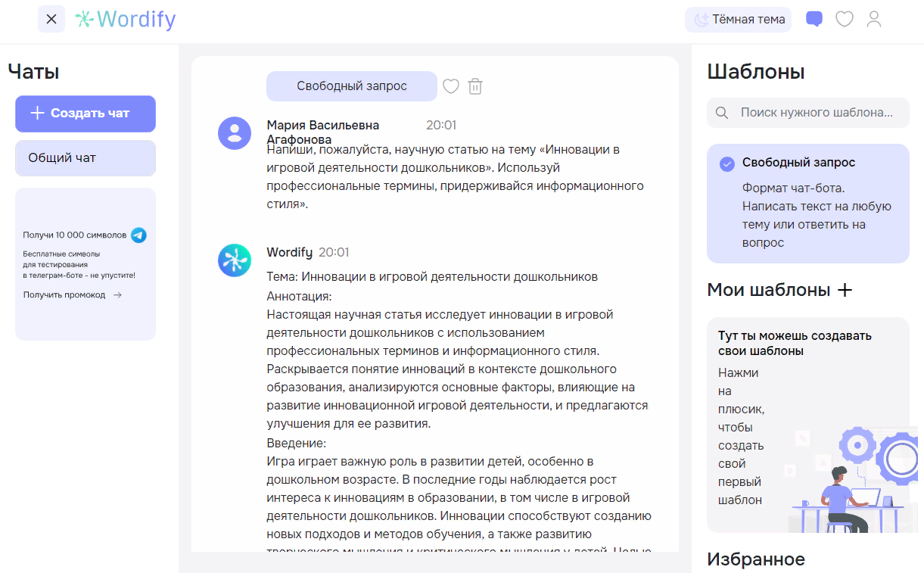
Task: Click the user avatar of Мария Васильевна
Action: click(x=235, y=133)
